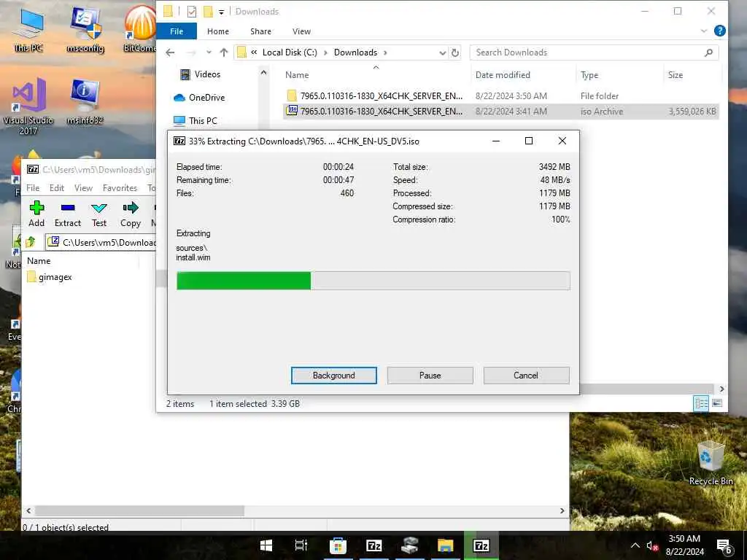Click the chevron after Downloads in breadcrumb
The width and height of the screenshot is (747, 560).
(x=385, y=52)
